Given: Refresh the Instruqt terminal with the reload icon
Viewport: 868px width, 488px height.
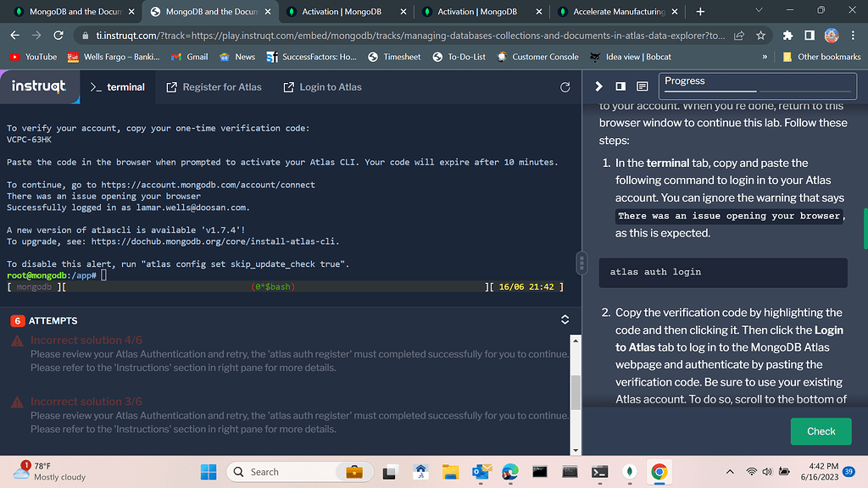Looking at the screenshot, I should pos(565,87).
